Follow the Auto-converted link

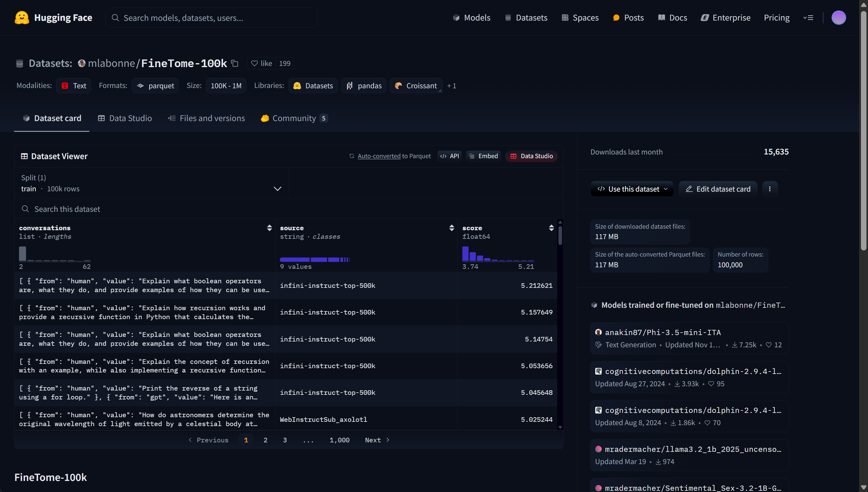coord(379,156)
